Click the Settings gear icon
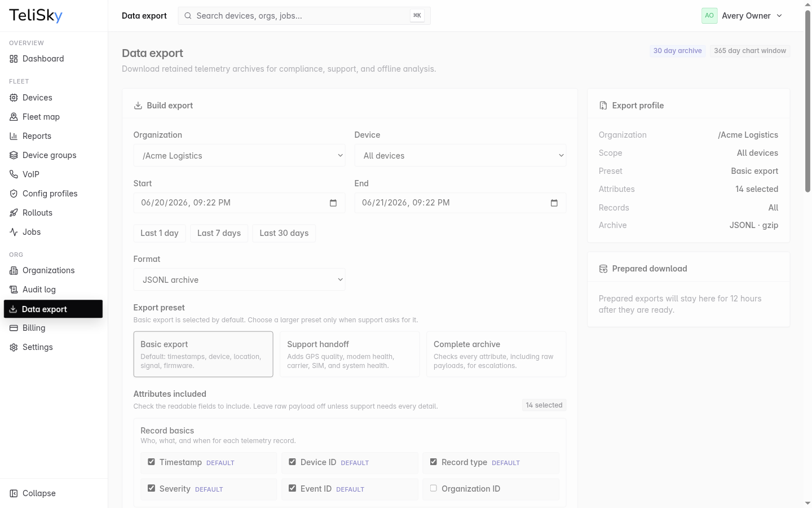Viewport: 812px width, 508px height. pos(14,347)
